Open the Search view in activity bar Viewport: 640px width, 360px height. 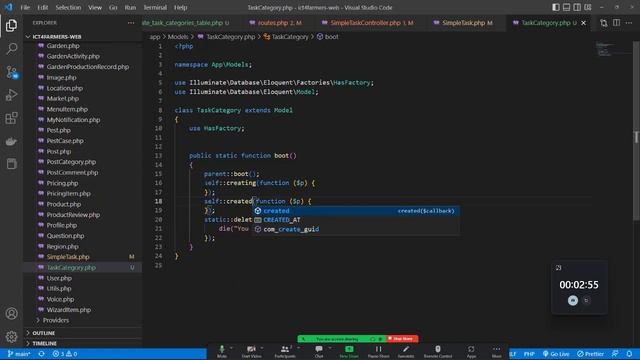(11, 49)
